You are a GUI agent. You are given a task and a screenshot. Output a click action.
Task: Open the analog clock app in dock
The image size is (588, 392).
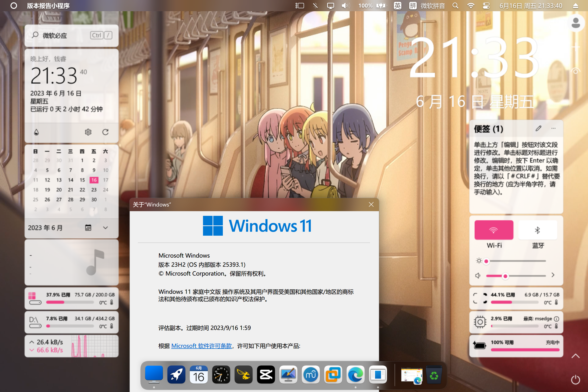(221, 374)
